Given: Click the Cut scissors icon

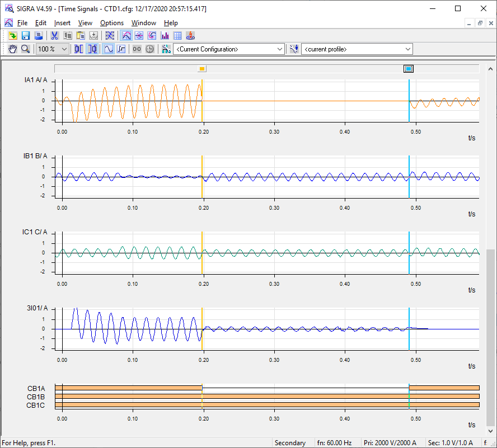Looking at the screenshot, I should point(54,35).
